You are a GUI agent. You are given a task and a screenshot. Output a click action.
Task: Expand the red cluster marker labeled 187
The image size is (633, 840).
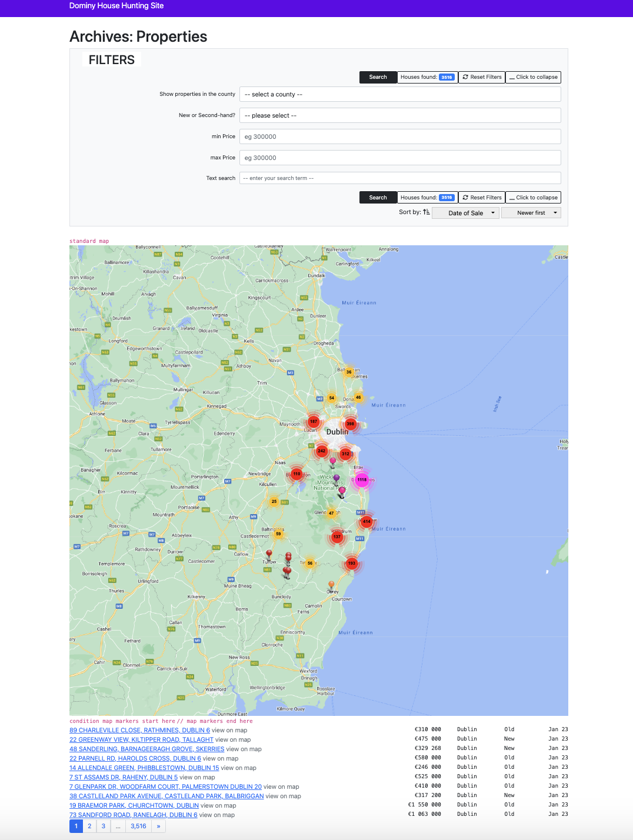314,421
